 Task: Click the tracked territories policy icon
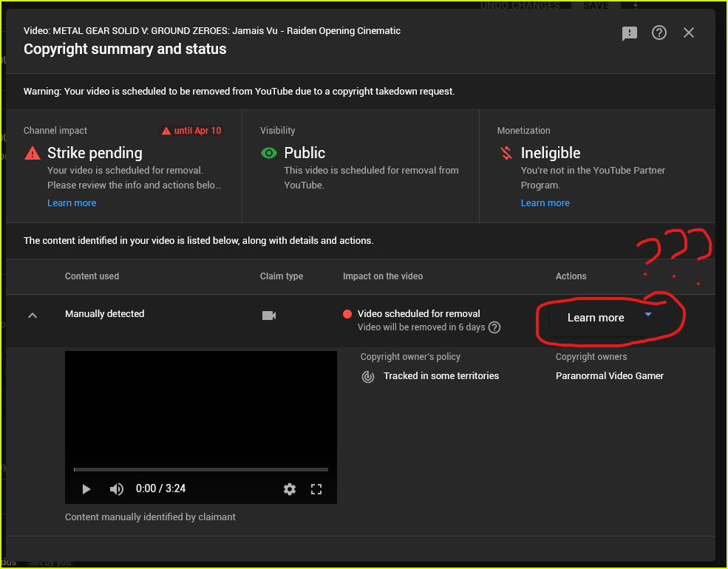click(368, 376)
